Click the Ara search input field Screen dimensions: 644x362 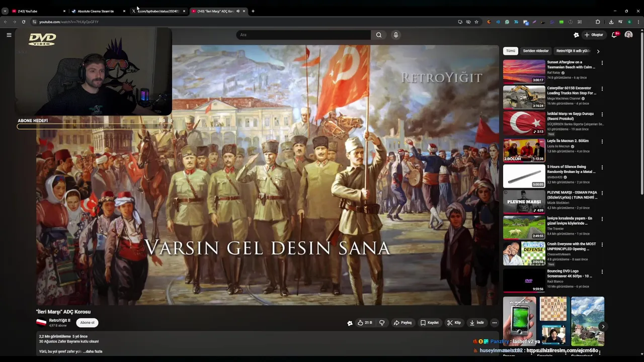coord(304,35)
